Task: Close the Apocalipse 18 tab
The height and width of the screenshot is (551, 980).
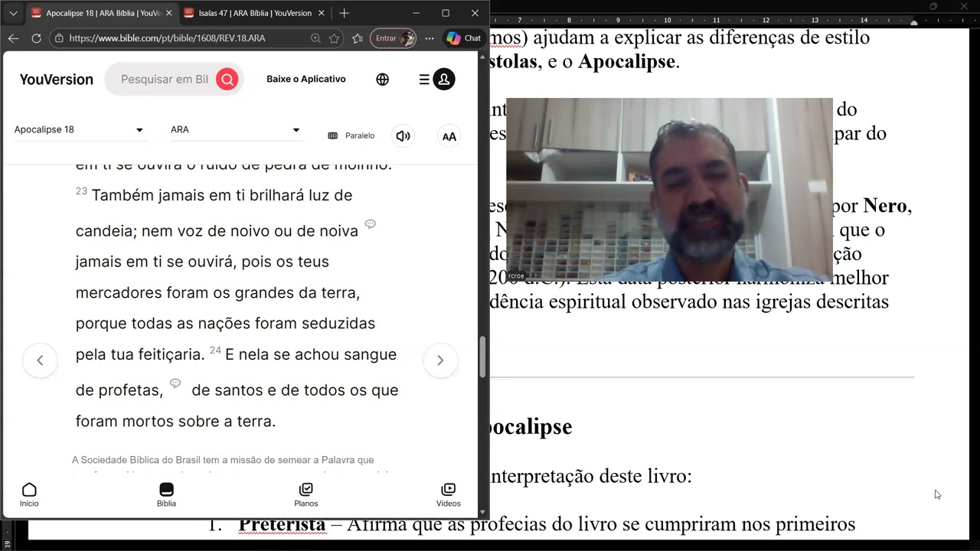Action: pyautogui.click(x=168, y=13)
